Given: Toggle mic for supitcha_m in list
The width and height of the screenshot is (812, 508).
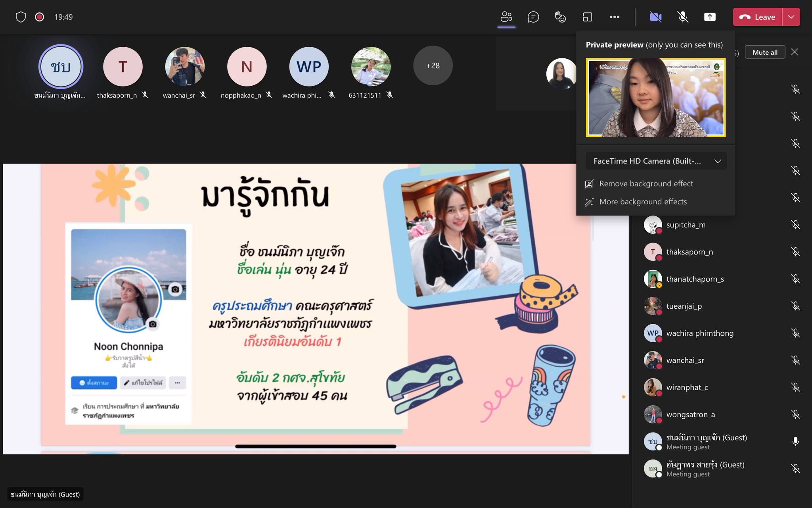Looking at the screenshot, I should tap(795, 225).
